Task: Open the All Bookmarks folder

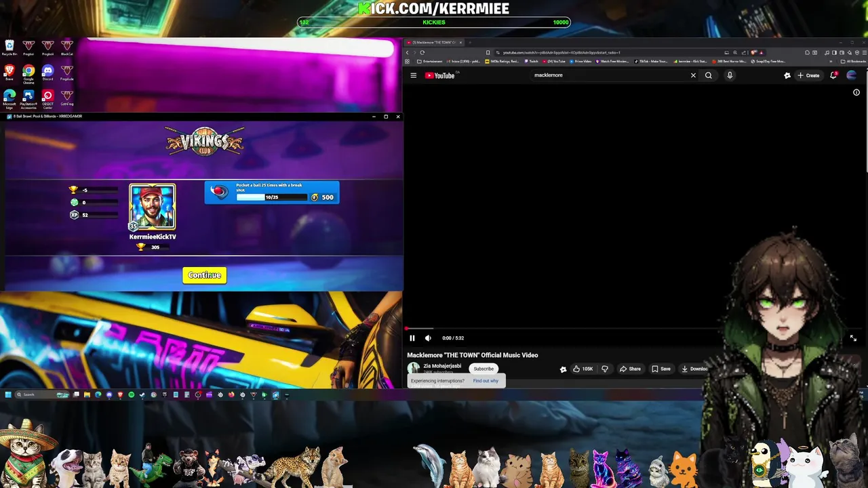Action: (x=852, y=61)
